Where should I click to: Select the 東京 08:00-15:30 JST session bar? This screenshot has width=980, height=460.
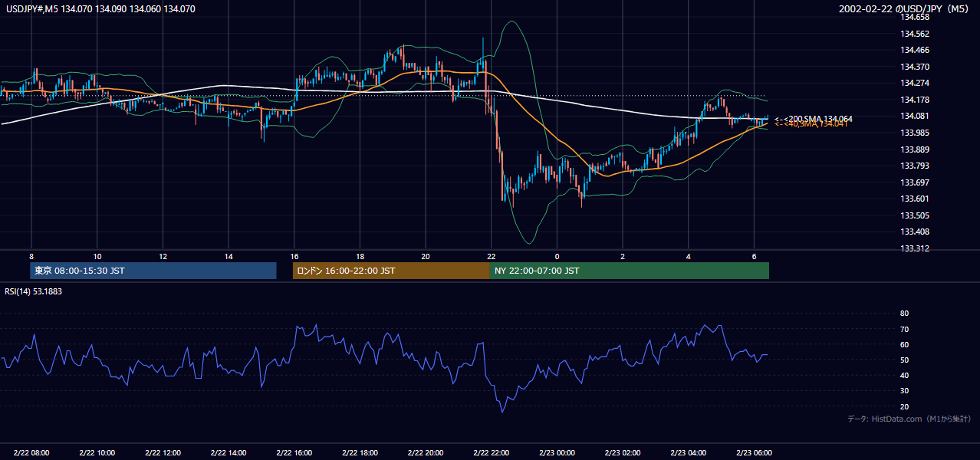(x=153, y=271)
